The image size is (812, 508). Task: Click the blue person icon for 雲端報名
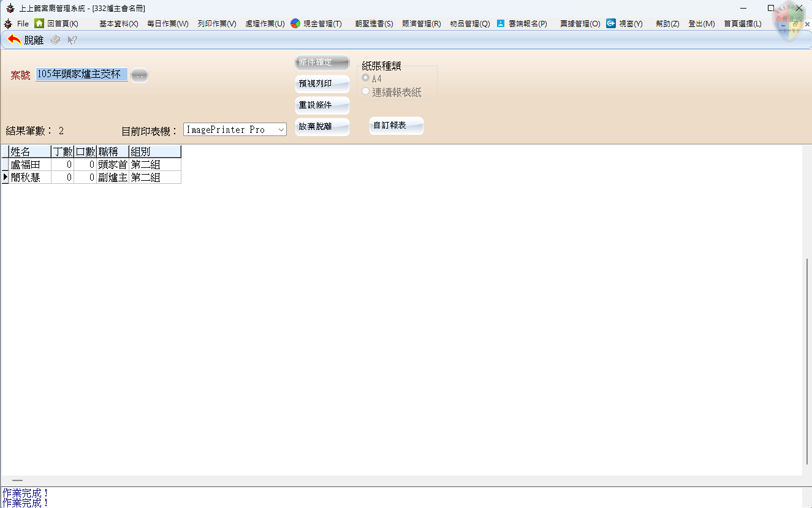[501, 23]
